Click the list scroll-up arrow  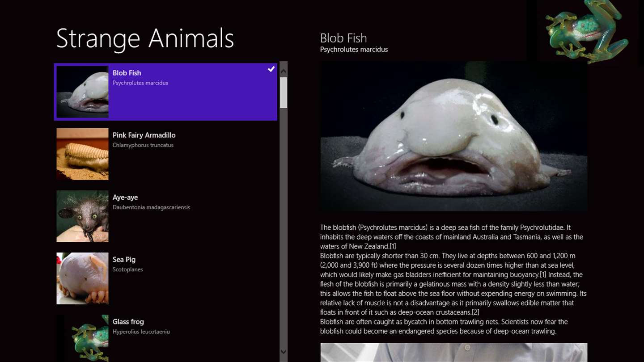click(284, 71)
